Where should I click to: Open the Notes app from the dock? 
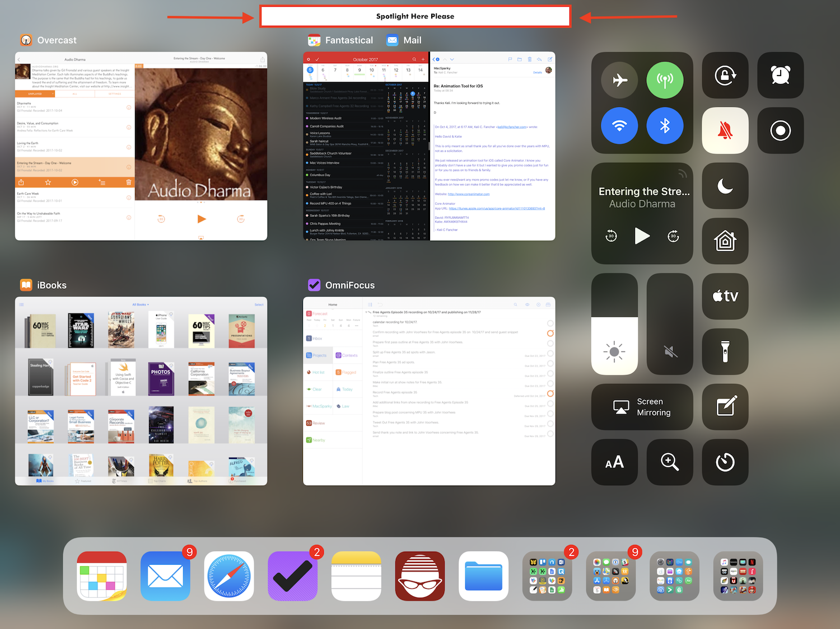(356, 576)
